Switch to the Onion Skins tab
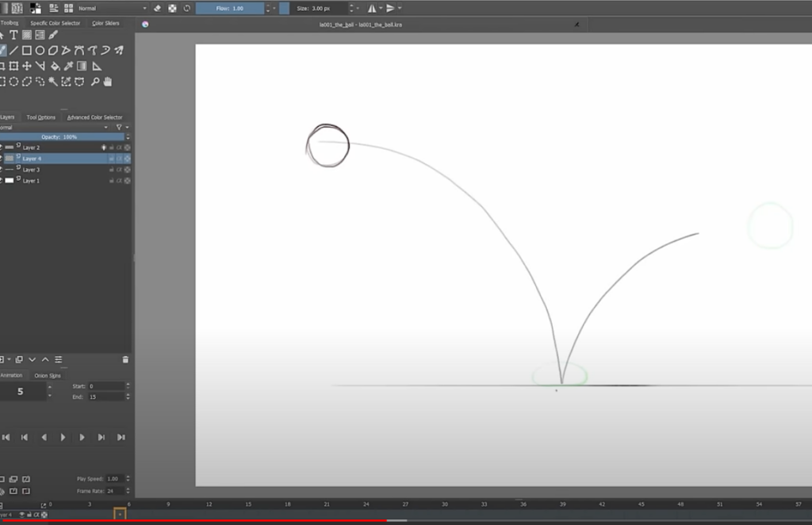 tap(48, 376)
